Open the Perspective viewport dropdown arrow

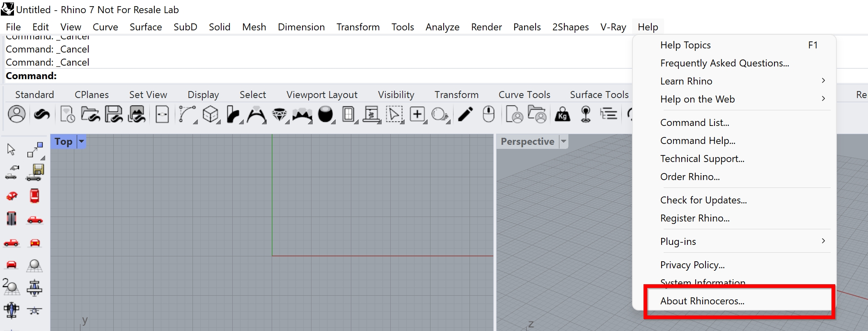click(x=564, y=142)
